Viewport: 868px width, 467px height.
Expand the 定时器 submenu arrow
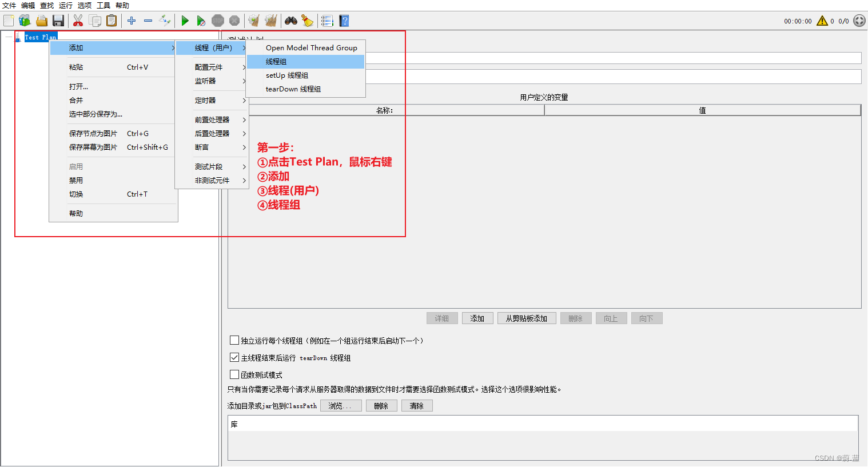pyautogui.click(x=244, y=101)
